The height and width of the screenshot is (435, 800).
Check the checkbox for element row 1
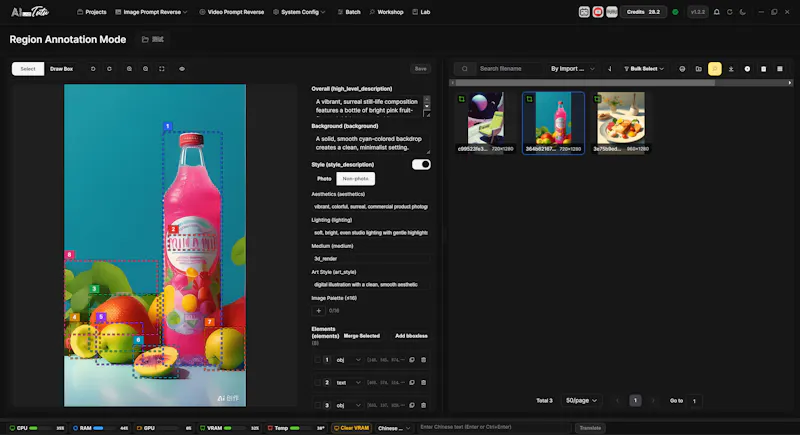tap(317, 360)
